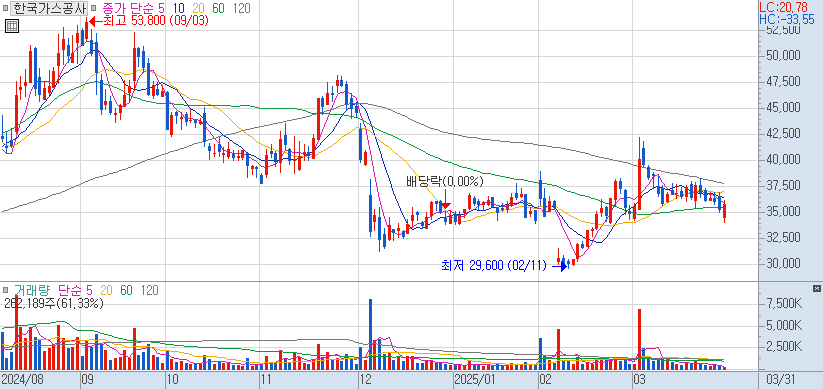Viewport: 823px width, 389px height.
Task: Click the 한국가스공사 stock name button
Action: coord(49,8)
